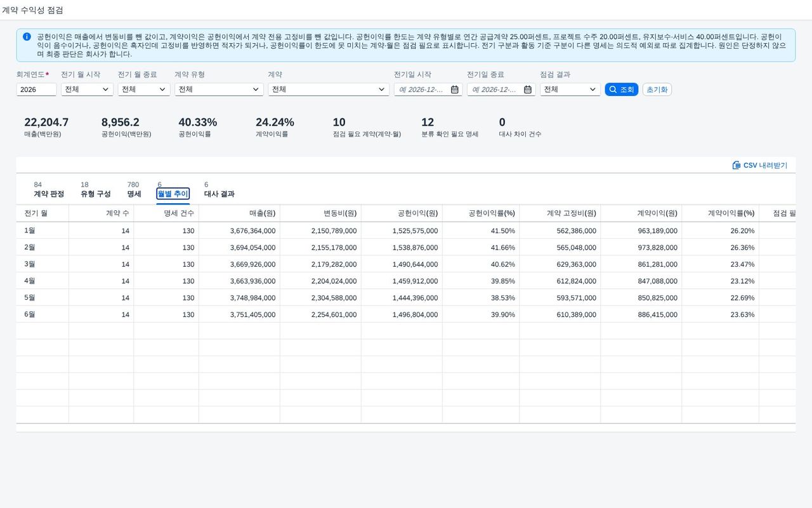Image resolution: width=812 pixels, height=508 pixels.
Task: Click the 계약이익(원) column header
Action: [641, 213]
